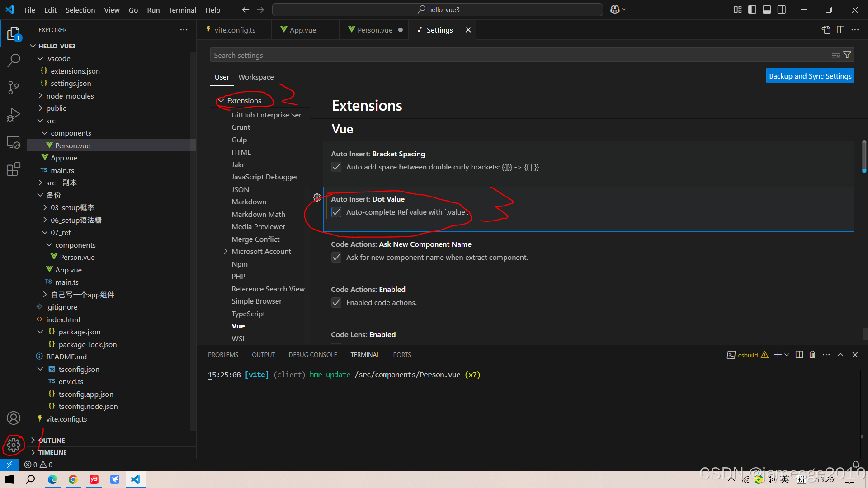
Task: Open the Search view in activity bar
Action: [14, 60]
